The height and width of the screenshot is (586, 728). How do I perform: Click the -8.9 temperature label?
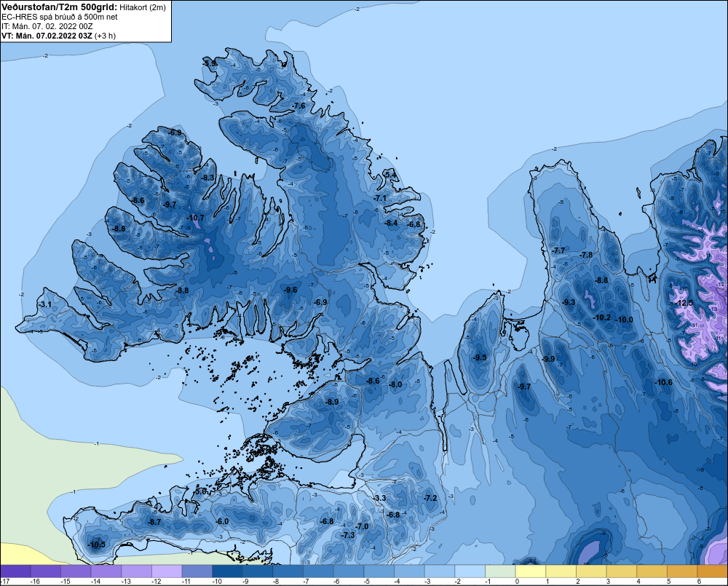[x=332, y=402]
